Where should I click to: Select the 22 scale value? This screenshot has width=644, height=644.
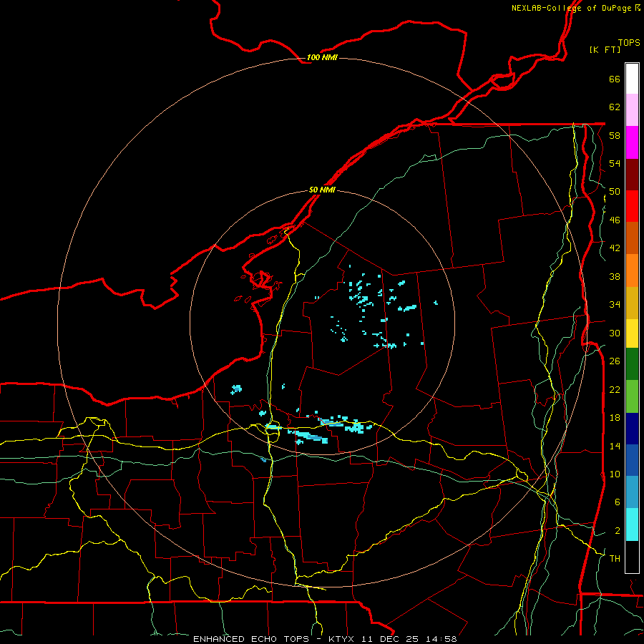coord(615,389)
